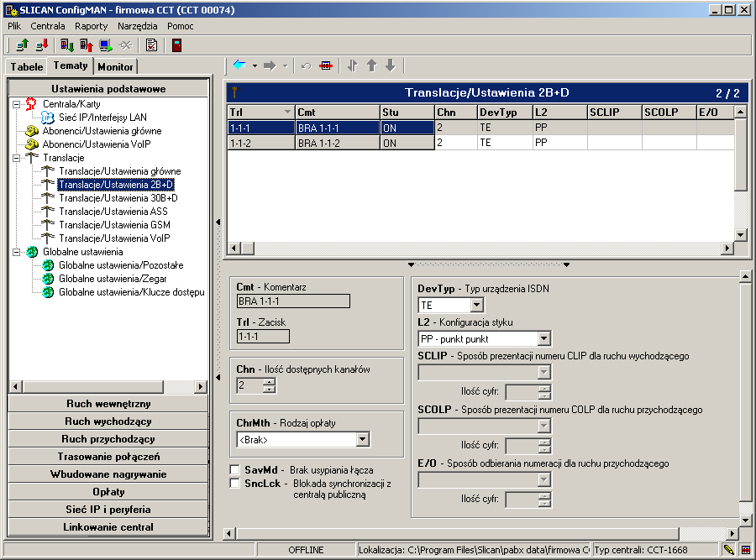This screenshot has height=560, width=756.
Task: Open the Ruch wychodzący section
Action: (108, 421)
